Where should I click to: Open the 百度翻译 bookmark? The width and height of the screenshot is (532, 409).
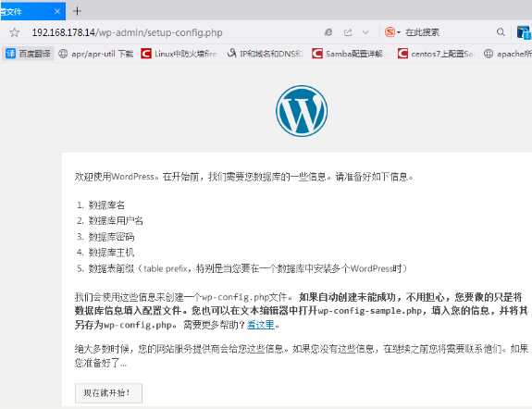[x=28, y=54]
